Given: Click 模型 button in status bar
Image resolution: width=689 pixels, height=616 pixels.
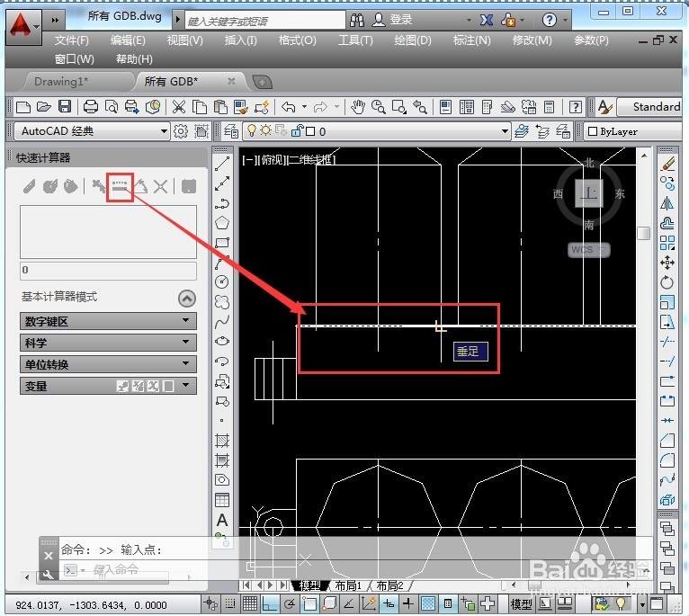Looking at the screenshot, I should pos(521,604).
